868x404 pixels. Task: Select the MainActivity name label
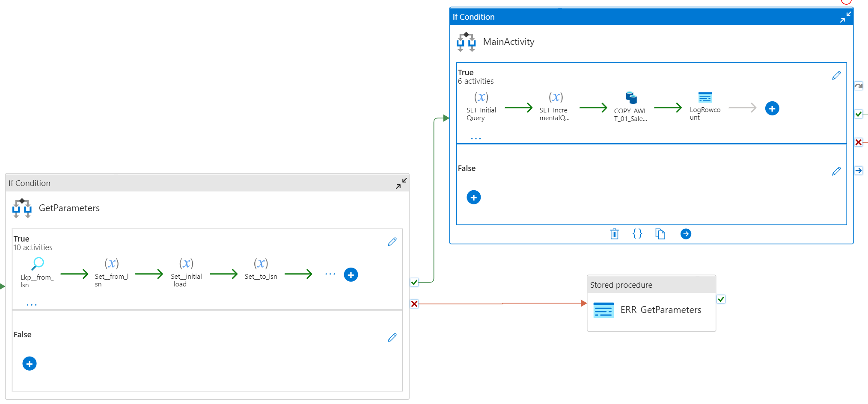(508, 42)
